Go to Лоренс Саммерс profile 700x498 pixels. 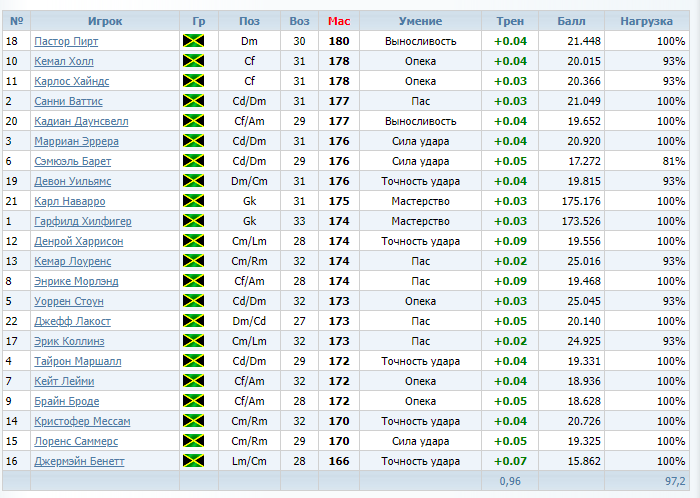click(x=76, y=441)
